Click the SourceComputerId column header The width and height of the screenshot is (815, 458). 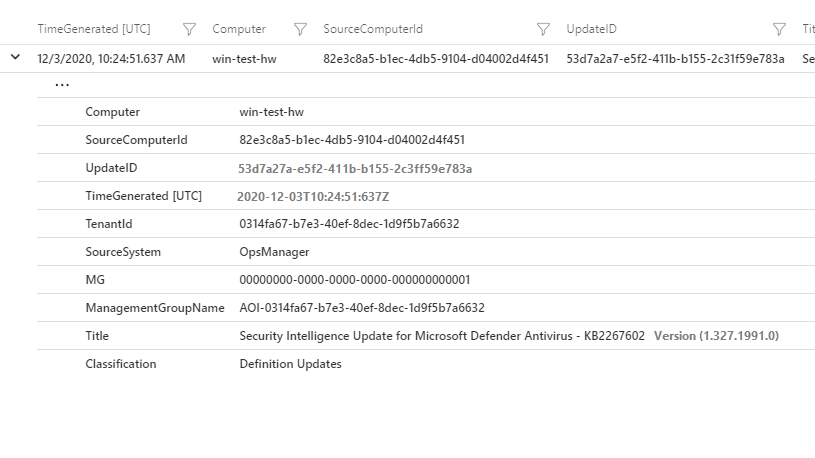click(x=373, y=30)
